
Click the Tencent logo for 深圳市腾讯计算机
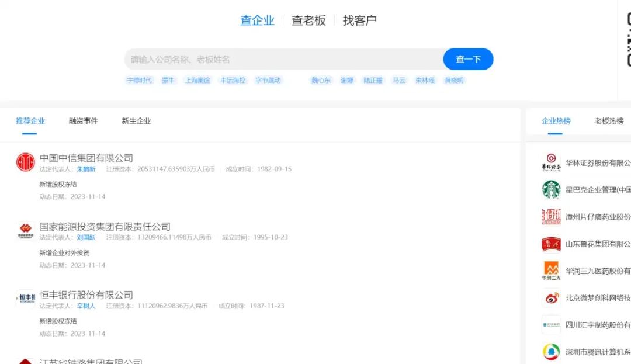(551, 352)
